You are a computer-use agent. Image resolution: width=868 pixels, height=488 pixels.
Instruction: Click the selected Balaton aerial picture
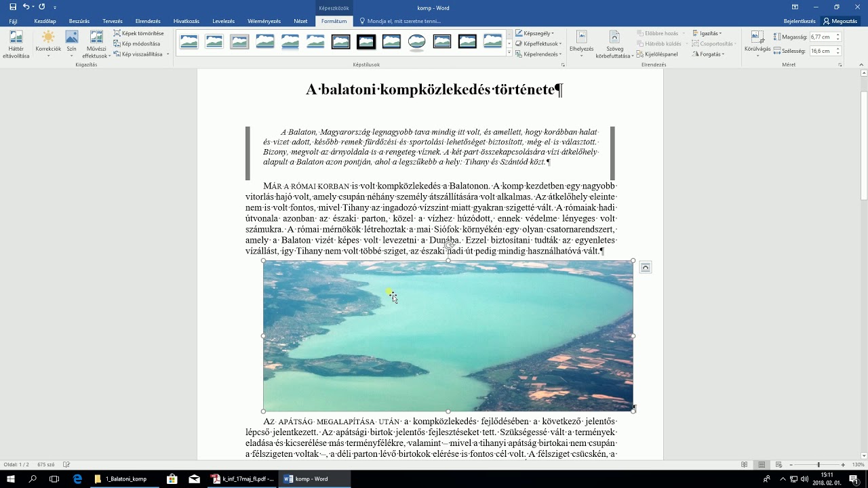pos(448,335)
